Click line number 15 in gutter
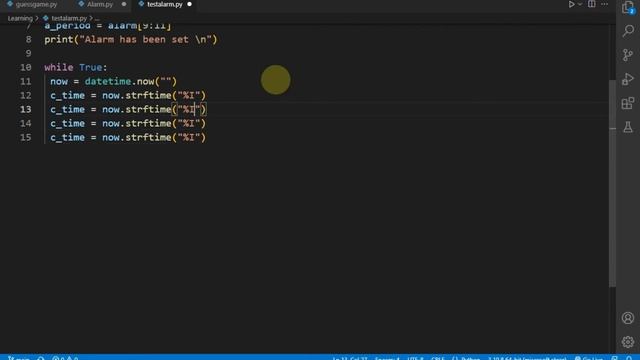The height and width of the screenshot is (360, 640). click(x=26, y=138)
